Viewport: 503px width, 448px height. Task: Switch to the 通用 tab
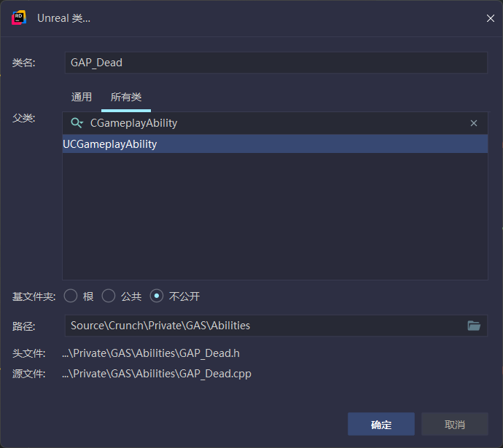click(82, 97)
